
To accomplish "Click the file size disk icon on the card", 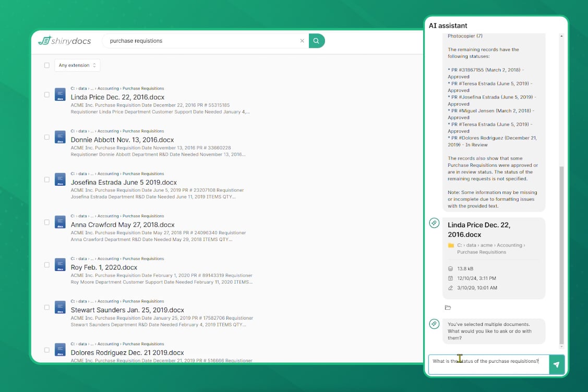I will point(451,269).
